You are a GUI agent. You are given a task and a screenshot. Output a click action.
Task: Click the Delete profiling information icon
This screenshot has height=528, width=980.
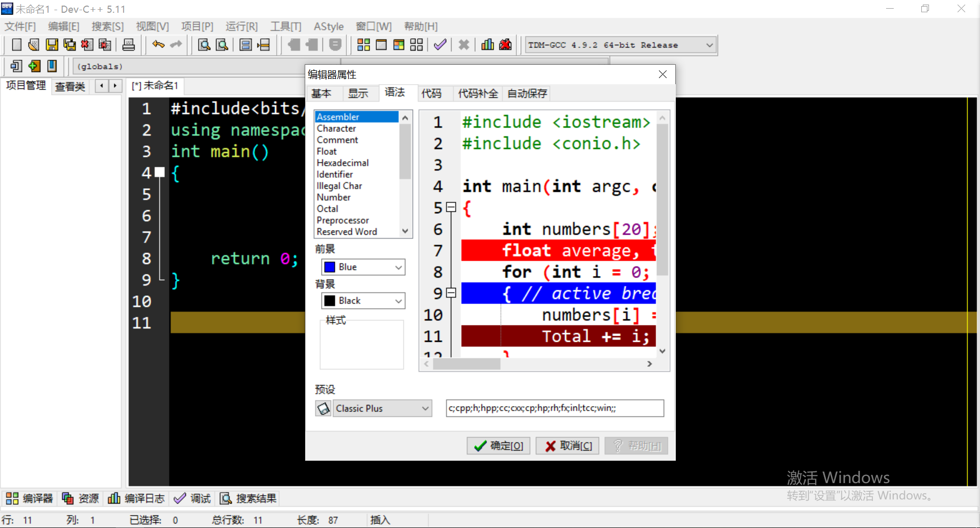(505, 45)
